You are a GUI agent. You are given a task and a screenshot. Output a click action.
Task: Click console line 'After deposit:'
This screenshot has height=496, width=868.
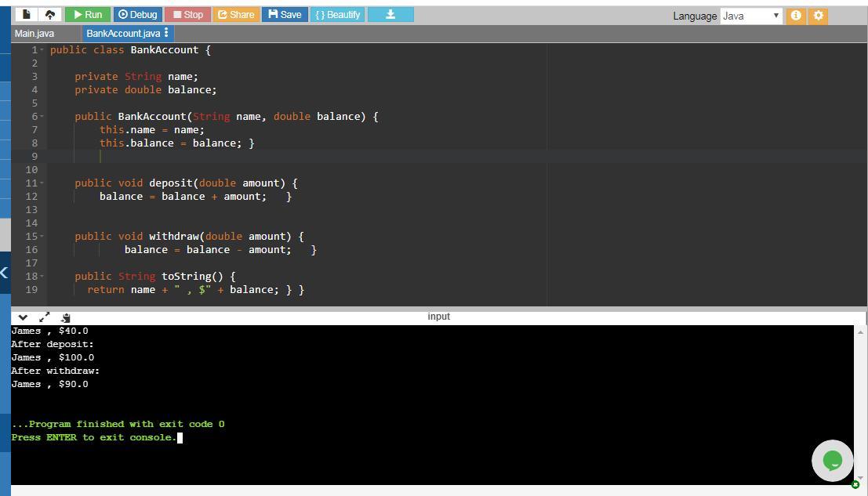click(x=53, y=344)
